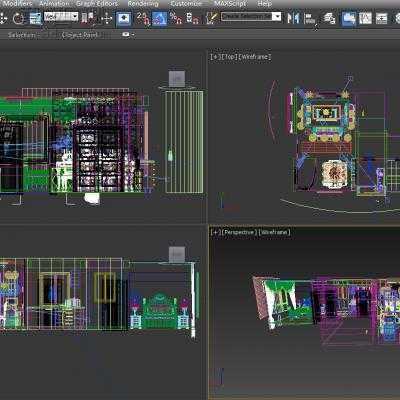Open the Rendering menu
The height and width of the screenshot is (400, 400).
[x=143, y=4]
